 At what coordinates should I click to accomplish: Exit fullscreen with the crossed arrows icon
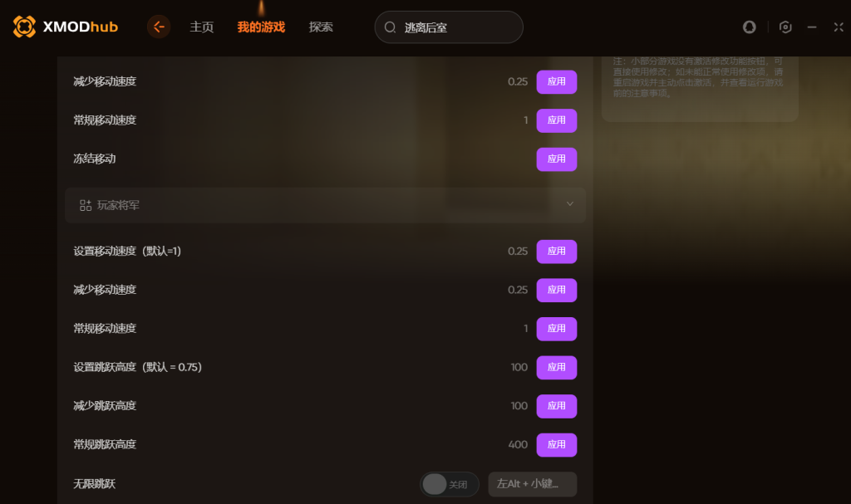pos(839,27)
